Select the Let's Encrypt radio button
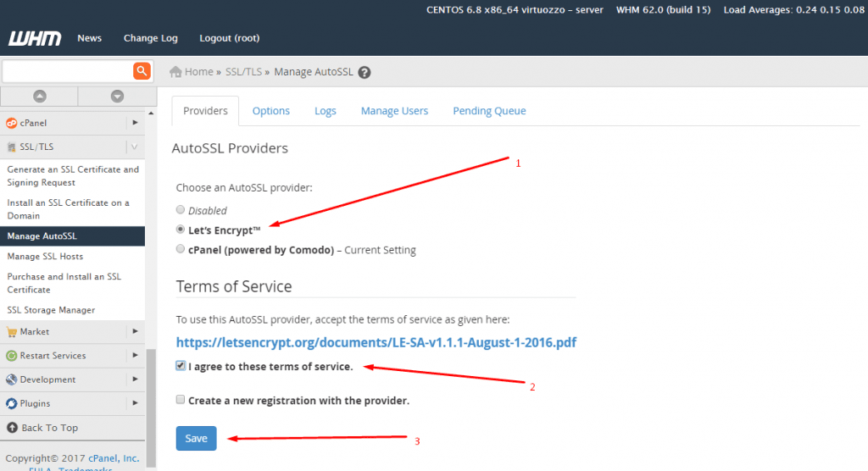The image size is (868, 471). click(181, 229)
